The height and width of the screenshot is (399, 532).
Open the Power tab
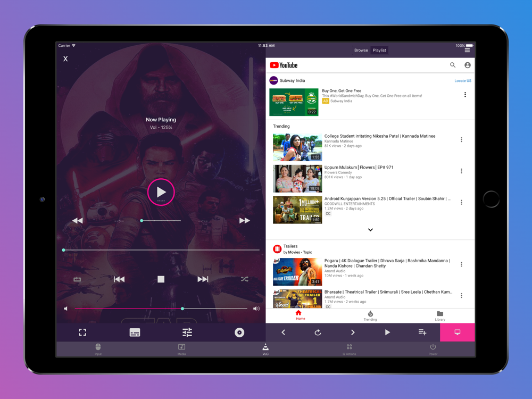[433, 349]
